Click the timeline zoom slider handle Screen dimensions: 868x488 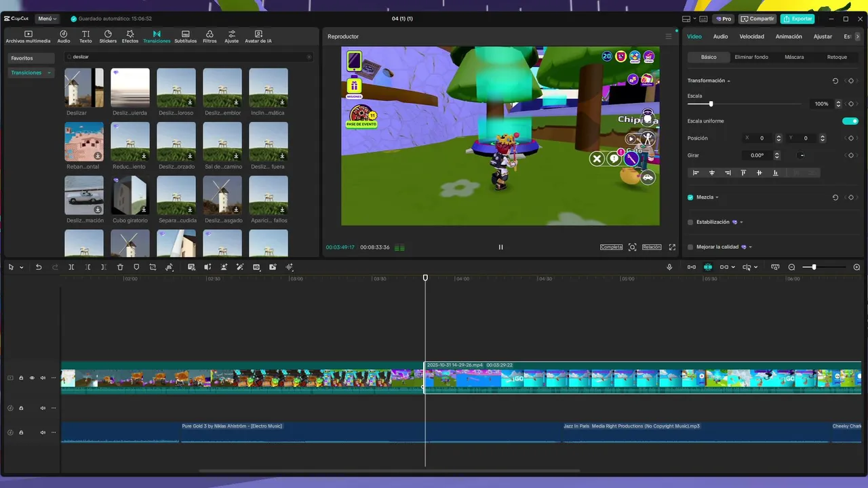pos(814,267)
